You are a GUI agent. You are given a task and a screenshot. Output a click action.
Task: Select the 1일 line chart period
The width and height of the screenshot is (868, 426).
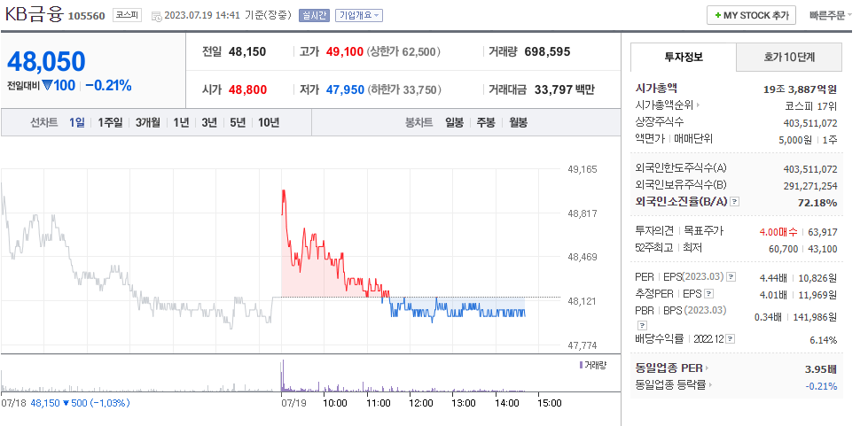pos(77,123)
